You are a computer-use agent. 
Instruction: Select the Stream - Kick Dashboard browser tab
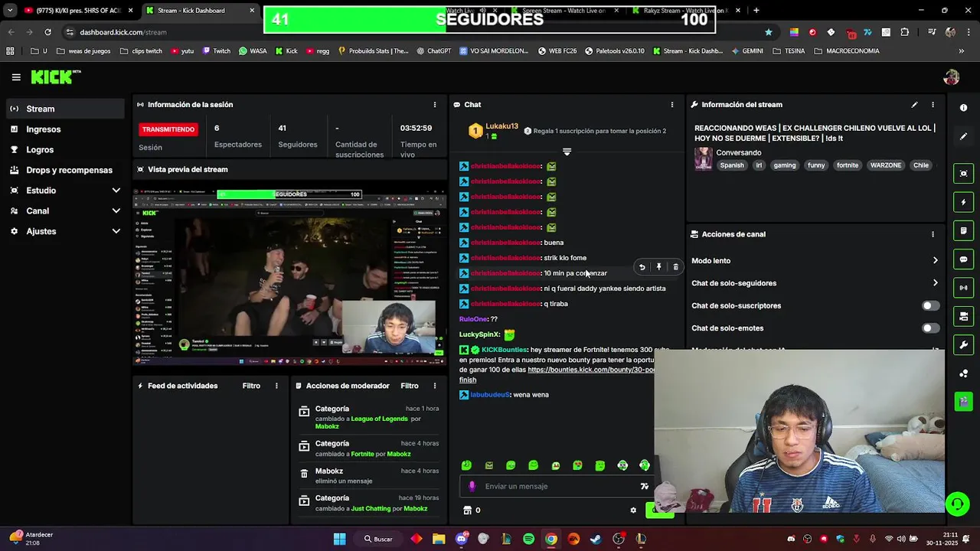199,11
